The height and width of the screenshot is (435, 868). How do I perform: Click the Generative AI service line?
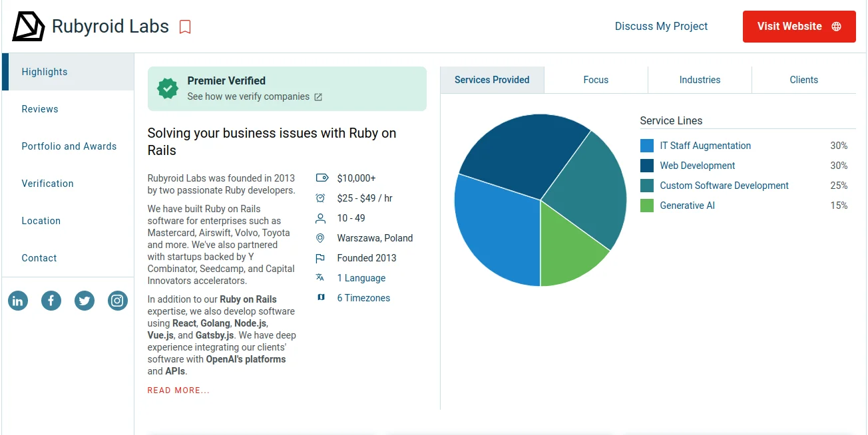(687, 206)
